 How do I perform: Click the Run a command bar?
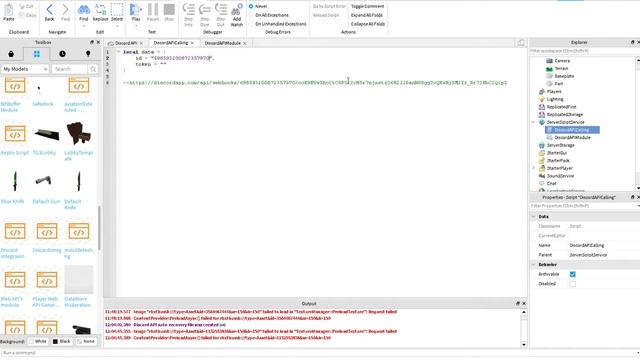pyautogui.click(x=318, y=353)
